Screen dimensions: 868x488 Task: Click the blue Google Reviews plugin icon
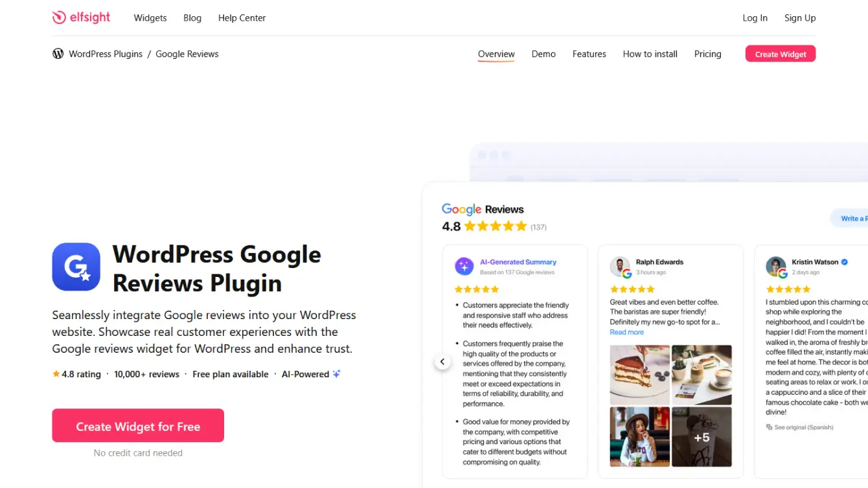[x=76, y=267]
